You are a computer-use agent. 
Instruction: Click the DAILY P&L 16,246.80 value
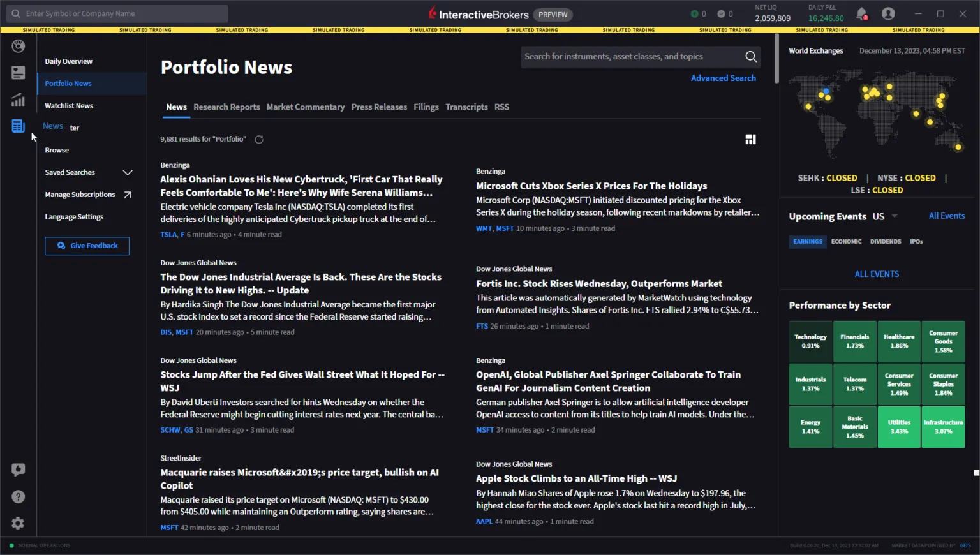826,18
